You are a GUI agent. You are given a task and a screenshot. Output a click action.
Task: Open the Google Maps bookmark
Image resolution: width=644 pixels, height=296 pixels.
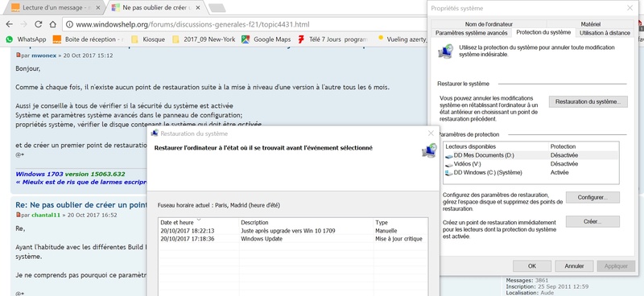tap(266, 39)
